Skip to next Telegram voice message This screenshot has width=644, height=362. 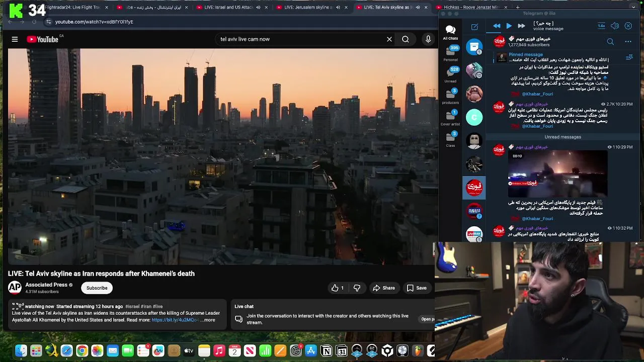[x=521, y=26]
